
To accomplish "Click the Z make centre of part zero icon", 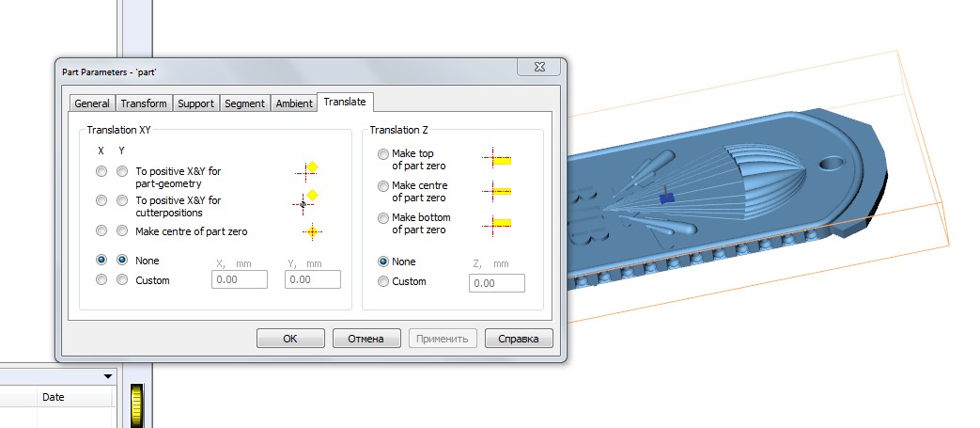I will click(x=495, y=191).
